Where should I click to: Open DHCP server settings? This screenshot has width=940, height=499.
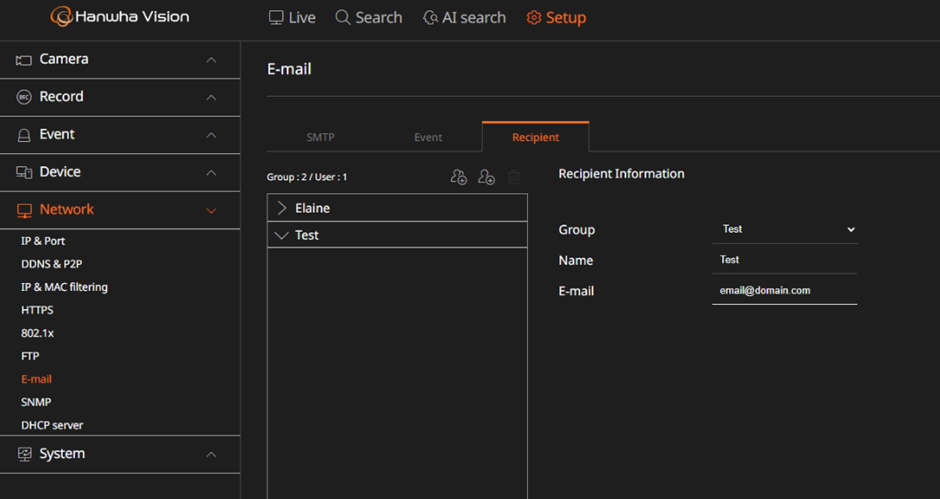52,425
